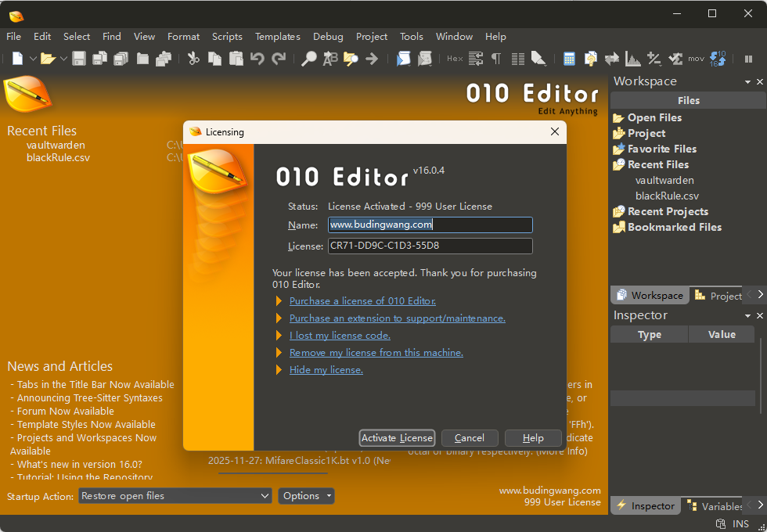The height and width of the screenshot is (532, 767).
Task: Toggle show whitespace pilcrow icon
Action: pyautogui.click(x=496, y=59)
